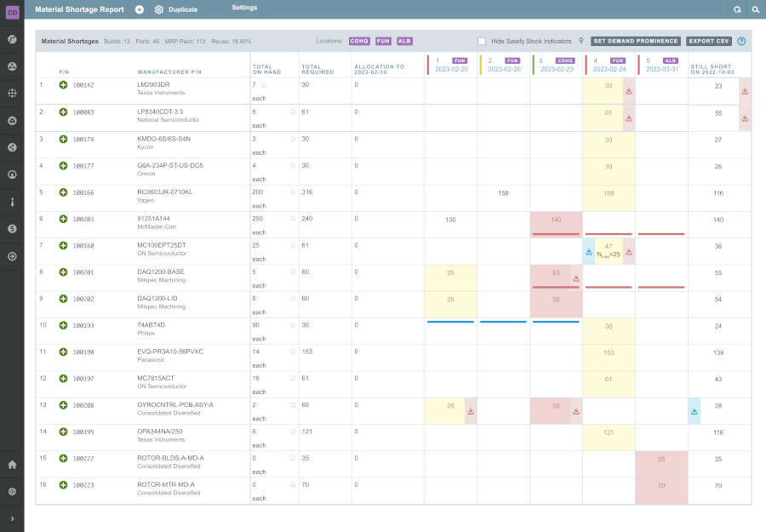Click the green plus icon for part 100193
This screenshot has height=532, width=766.
coord(63,325)
